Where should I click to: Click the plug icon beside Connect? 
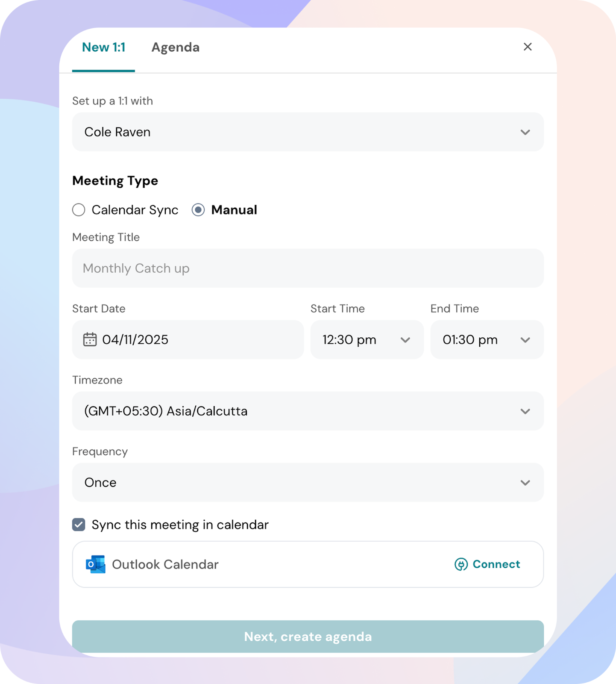461,564
